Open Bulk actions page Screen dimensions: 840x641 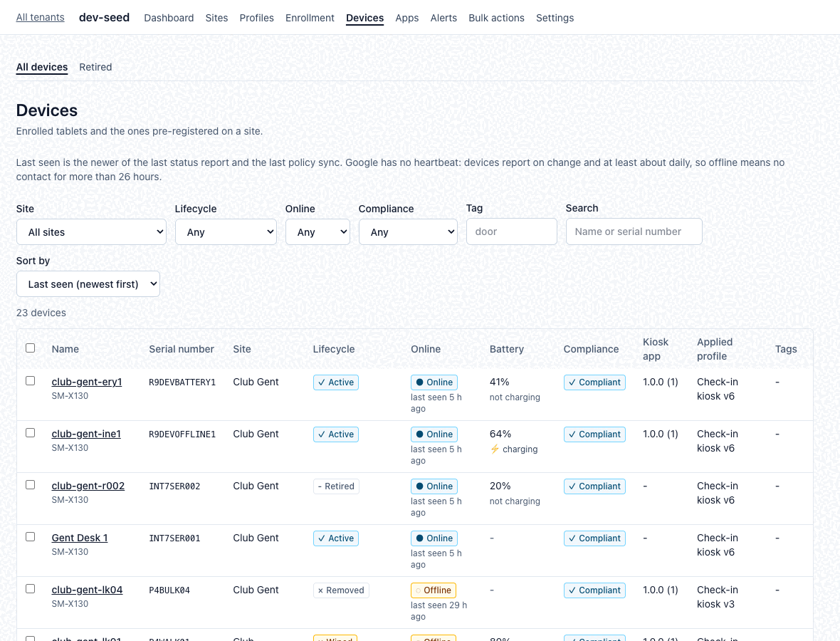[497, 18]
